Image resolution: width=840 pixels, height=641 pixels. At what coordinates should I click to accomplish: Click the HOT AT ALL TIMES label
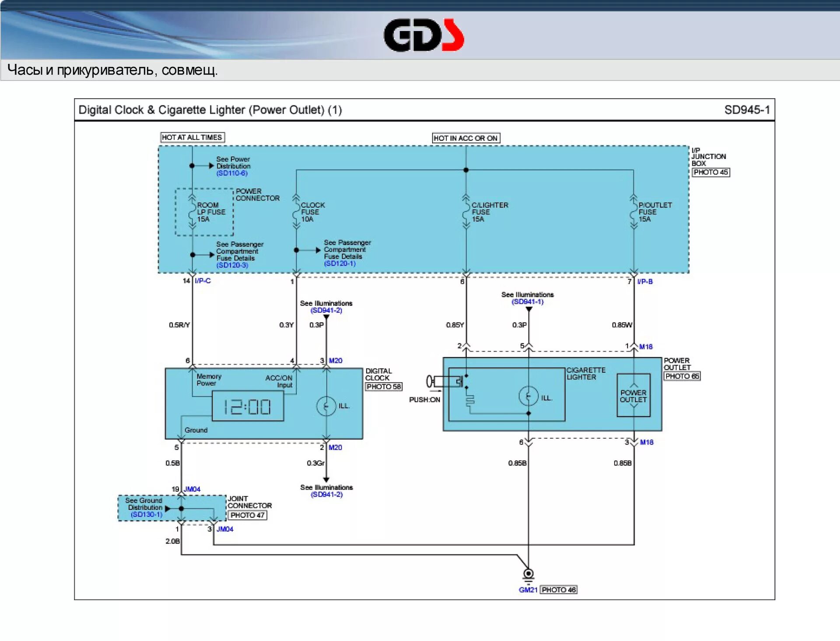[192, 137]
